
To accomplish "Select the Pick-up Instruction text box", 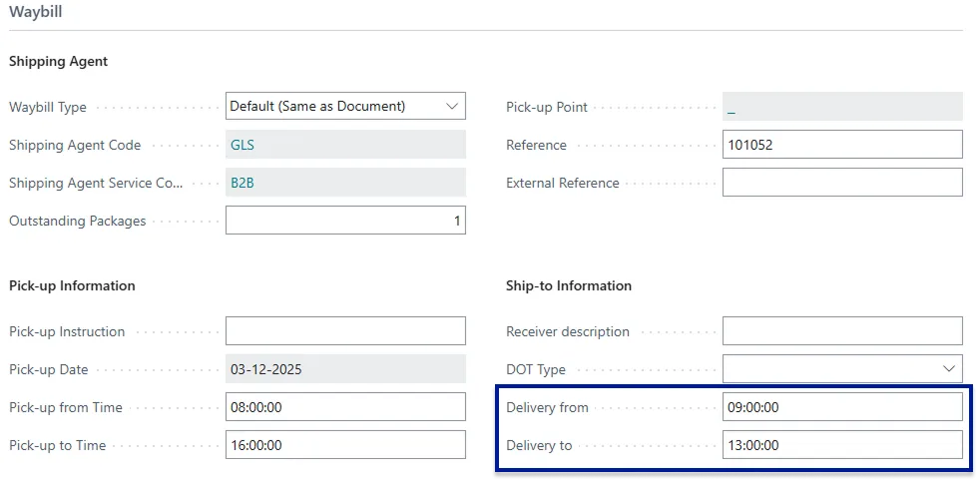I will [x=344, y=331].
